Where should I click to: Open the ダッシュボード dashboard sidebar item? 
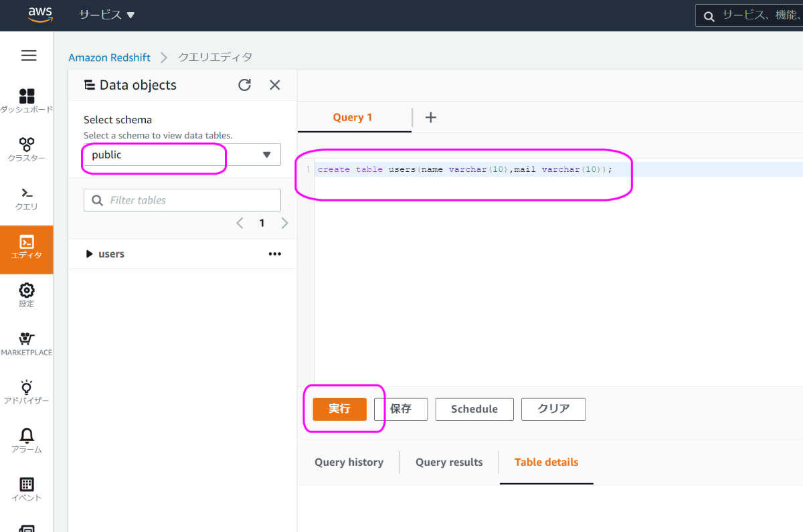tap(27, 101)
